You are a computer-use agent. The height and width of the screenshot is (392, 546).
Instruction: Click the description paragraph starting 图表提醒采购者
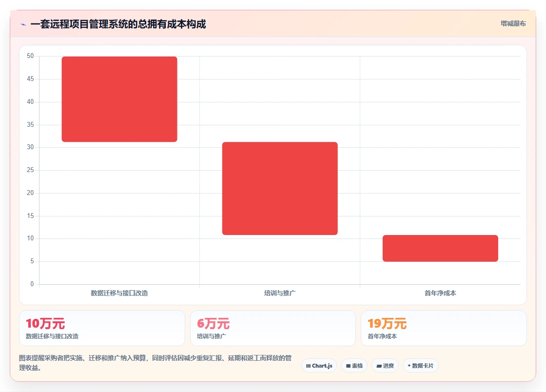tap(156, 363)
